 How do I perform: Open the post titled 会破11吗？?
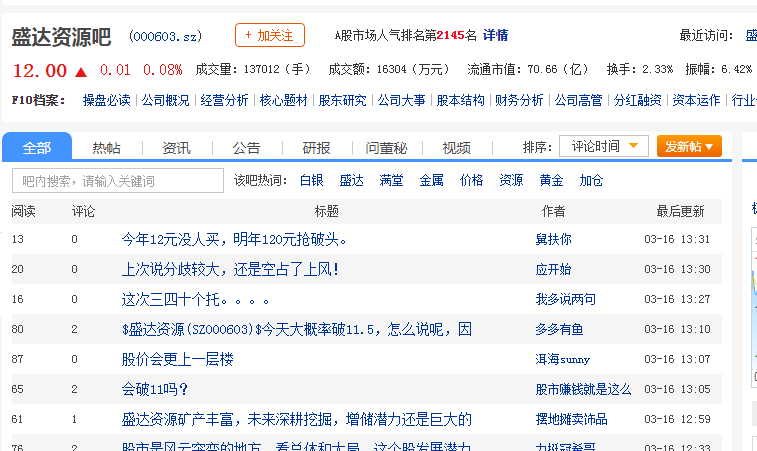pyautogui.click(x=155, y=389)
